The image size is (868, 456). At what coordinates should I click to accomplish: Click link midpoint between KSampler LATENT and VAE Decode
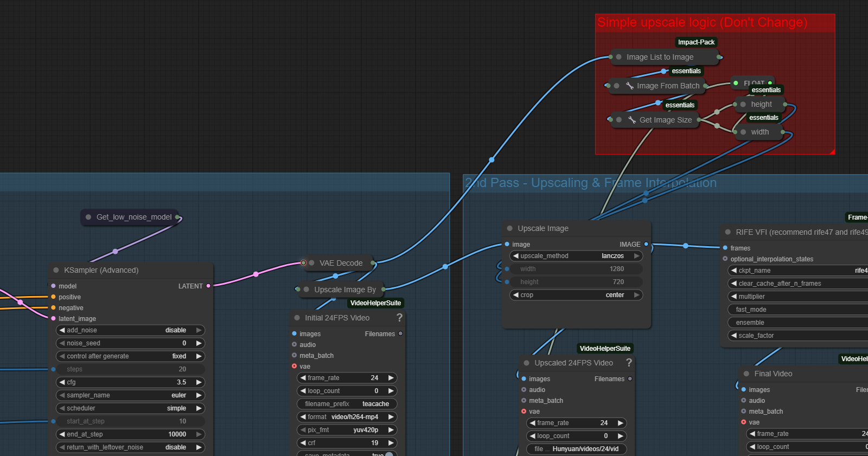pyautogui.click(x=256, y=274)
